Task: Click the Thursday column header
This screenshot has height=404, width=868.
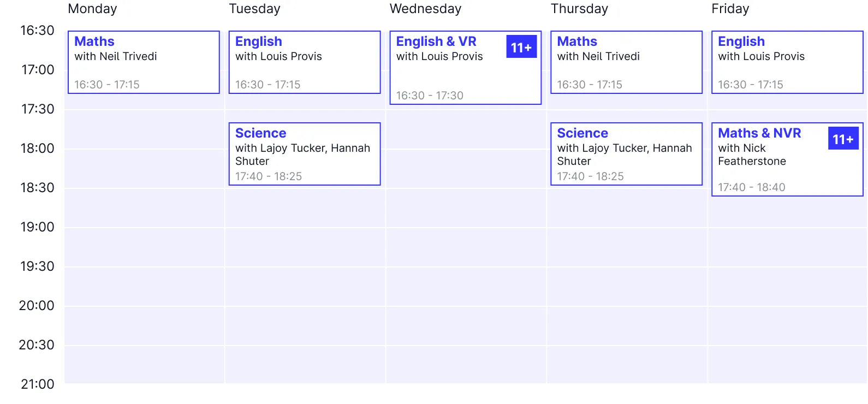Action: (x=579, y=9)
